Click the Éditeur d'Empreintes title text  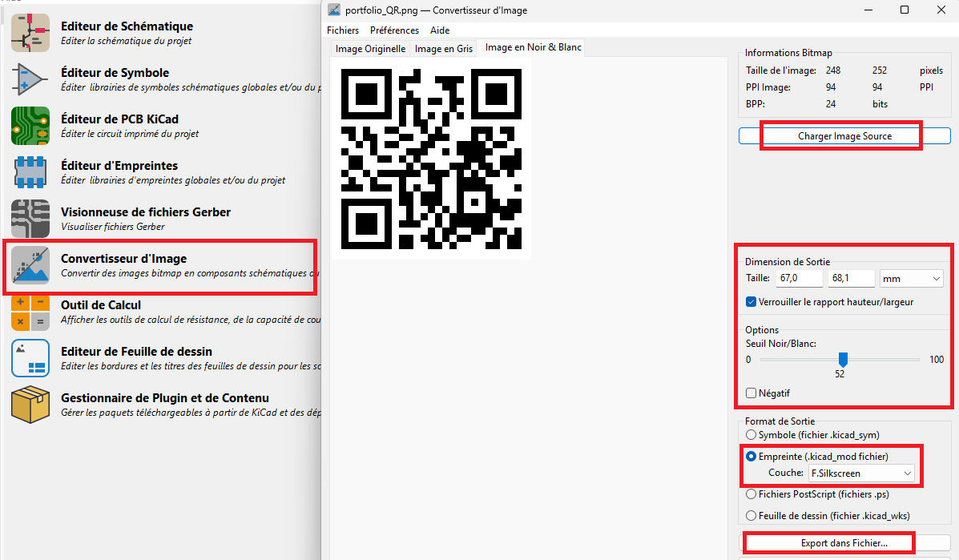point(119,166)
